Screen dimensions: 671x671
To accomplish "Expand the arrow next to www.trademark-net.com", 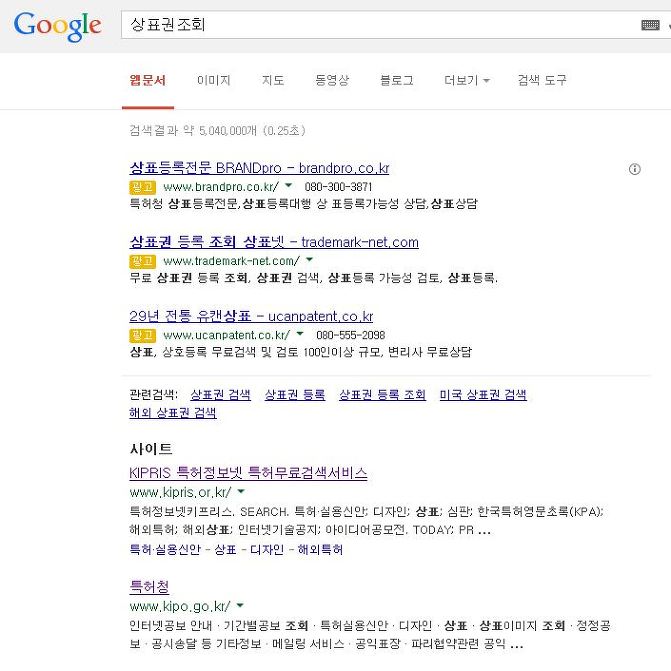I will coord(309,259).
